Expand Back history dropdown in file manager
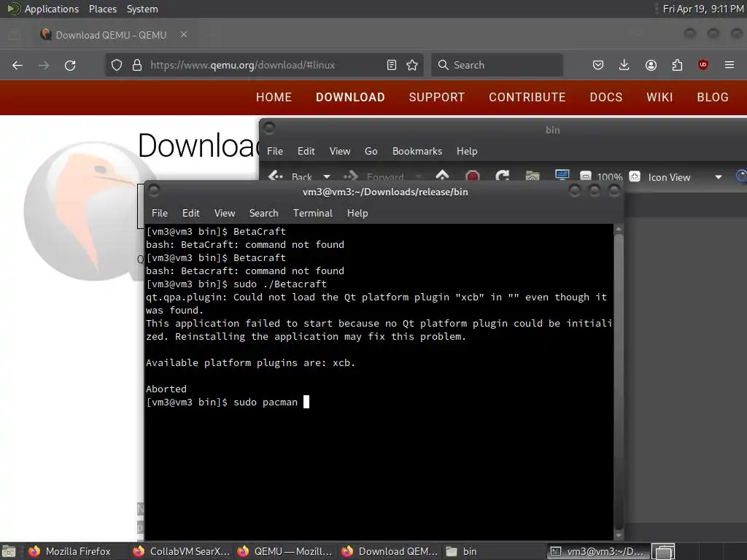The height and width of the screenshot is (560, 747). [327, 176]
